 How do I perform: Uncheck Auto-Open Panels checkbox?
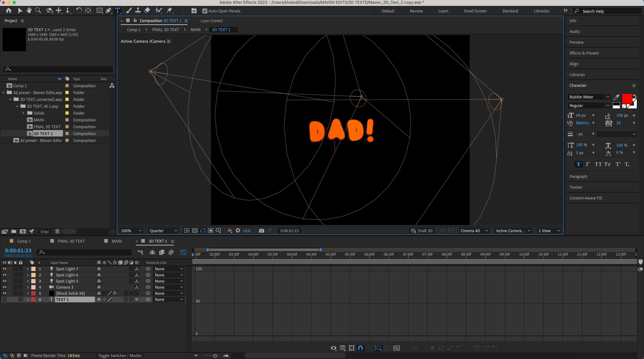(205, 11)
